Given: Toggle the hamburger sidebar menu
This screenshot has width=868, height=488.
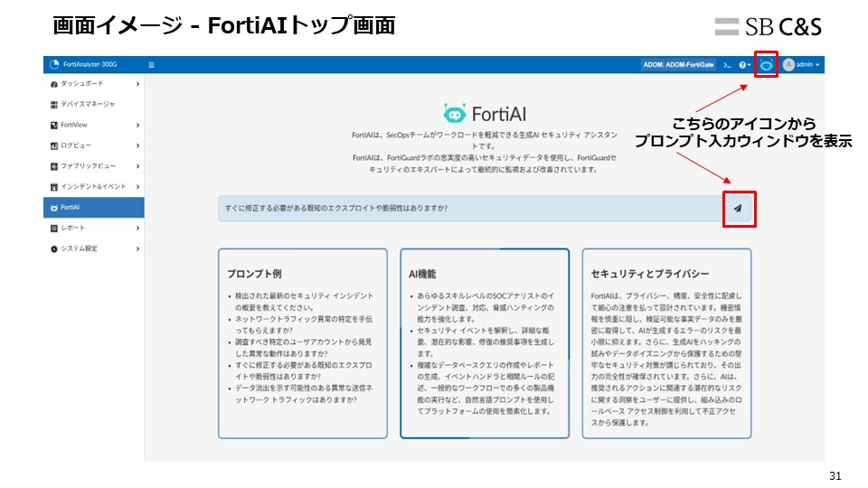Looking at the screenshot, I should pyautogui.click(x=151, y=65).
